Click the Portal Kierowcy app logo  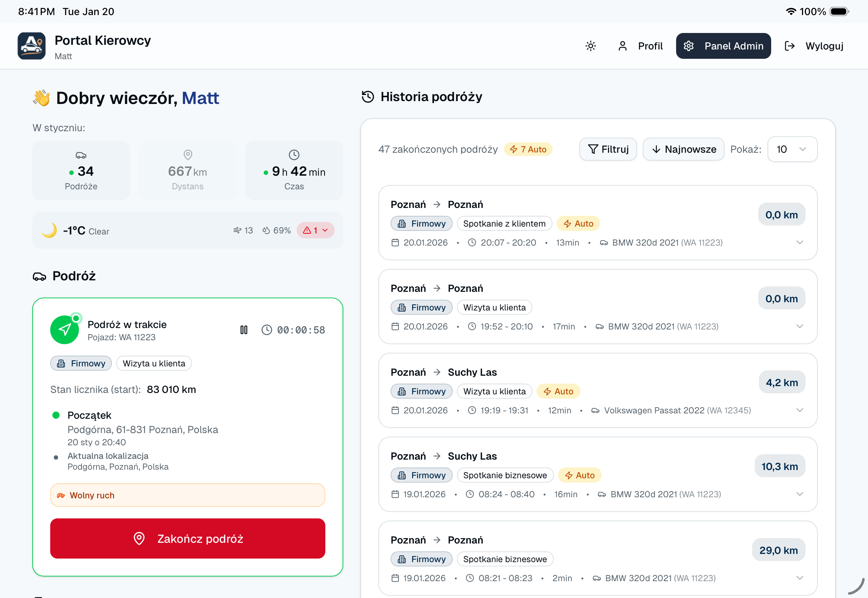[32, 46]
